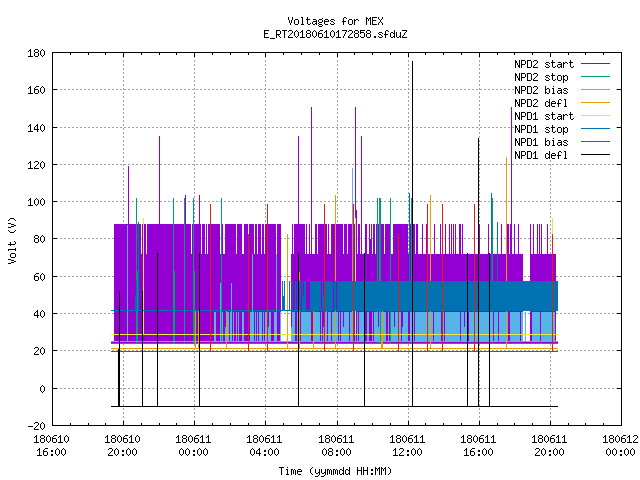Image resolution: width=640 pixels, height=480 pixels.
Task: Click the Volt (V) y-axis label
Action: point(12,241)
